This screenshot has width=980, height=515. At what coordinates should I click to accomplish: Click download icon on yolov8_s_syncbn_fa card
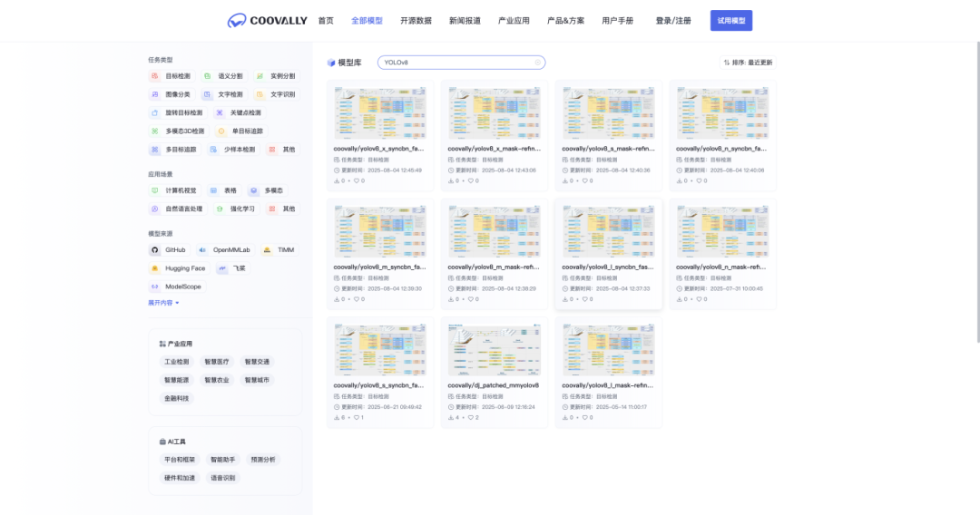pos(337,418)
